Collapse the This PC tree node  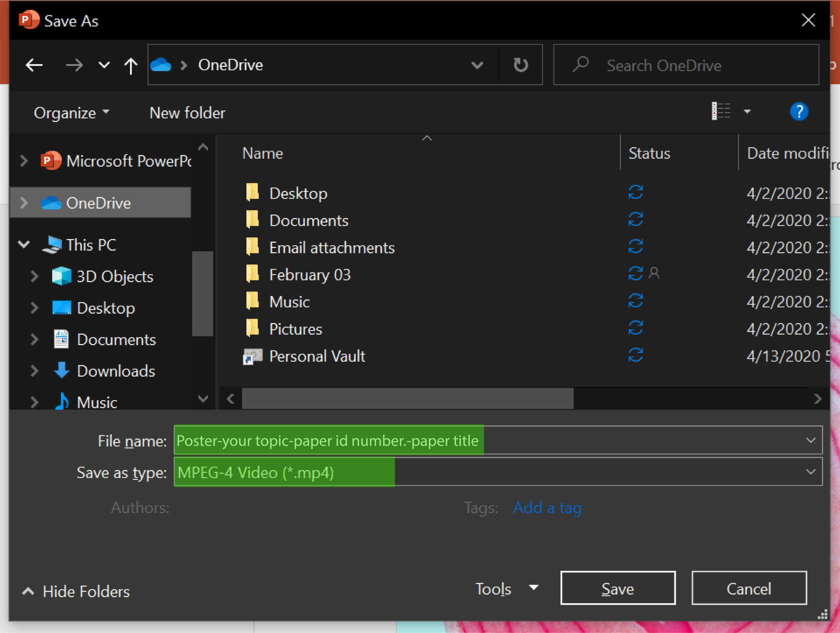coord(24,244)
